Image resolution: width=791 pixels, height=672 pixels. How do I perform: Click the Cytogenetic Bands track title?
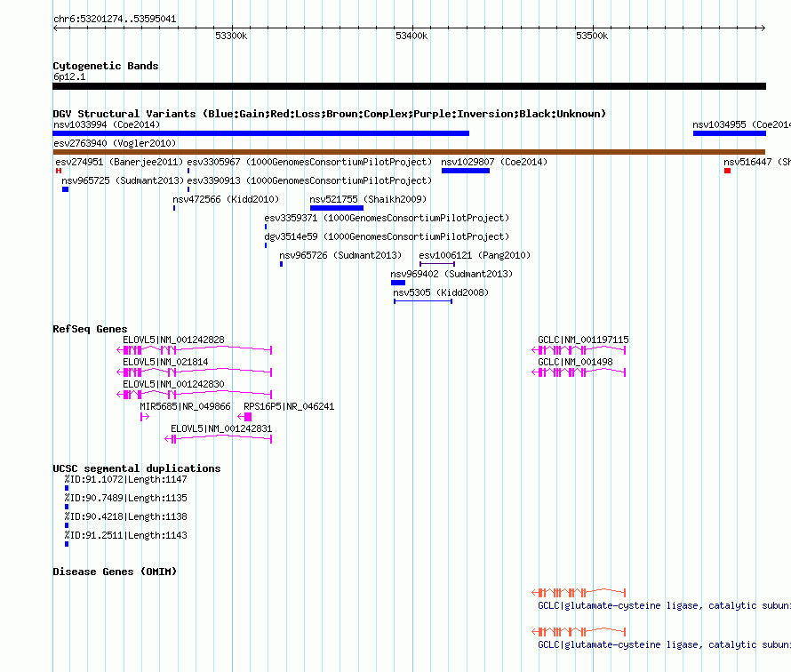point(106,66)
